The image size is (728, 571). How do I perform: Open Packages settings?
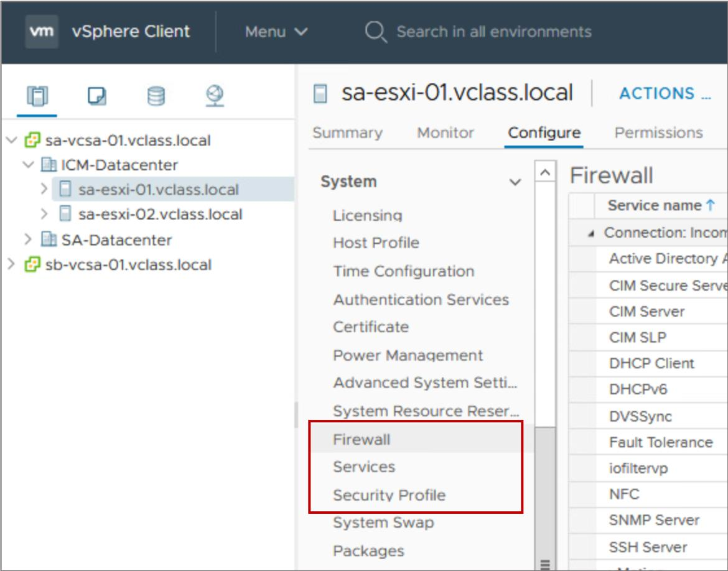point(368,551)
